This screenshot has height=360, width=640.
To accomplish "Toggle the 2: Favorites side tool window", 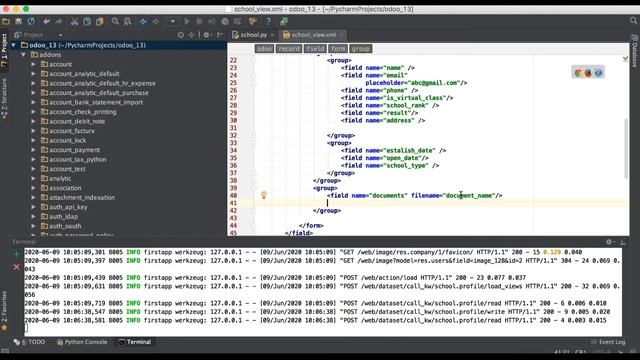I will coord(4,311).
